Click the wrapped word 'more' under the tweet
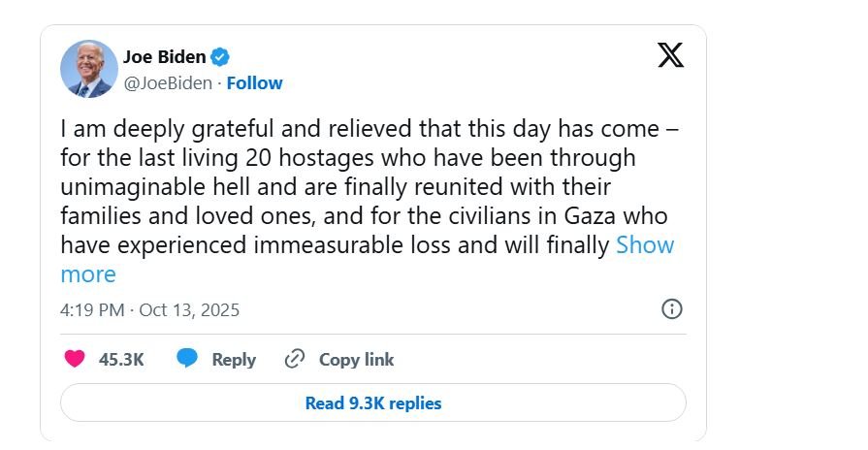868x450 pixels. (88, 274)
